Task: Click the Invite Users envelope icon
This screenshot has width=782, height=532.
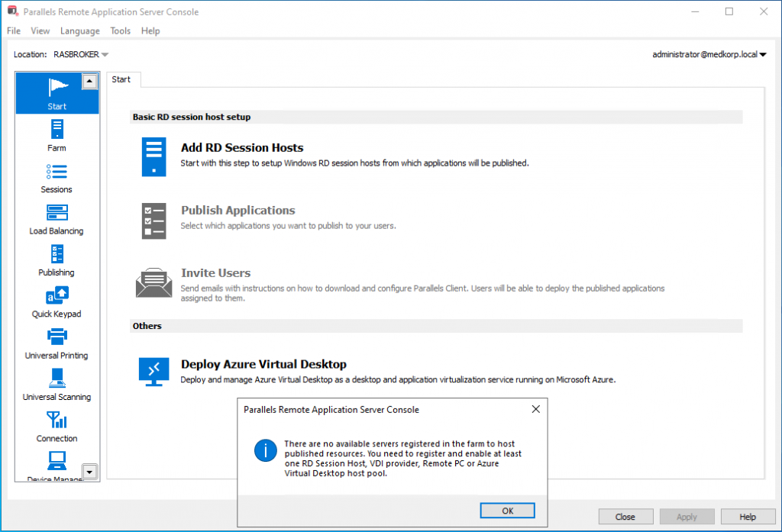Action: click(x=153, y=282)
